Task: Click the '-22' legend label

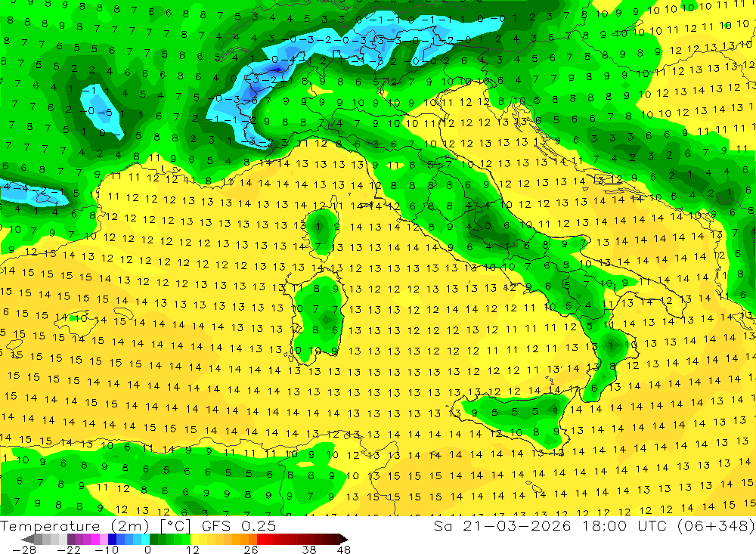Action: tap(69, 550)
